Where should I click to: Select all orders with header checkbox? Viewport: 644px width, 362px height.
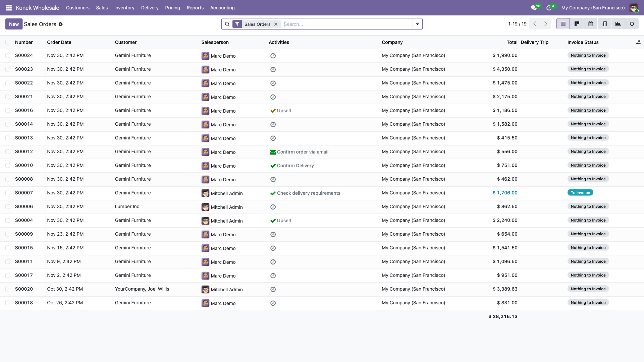(8, 42)
